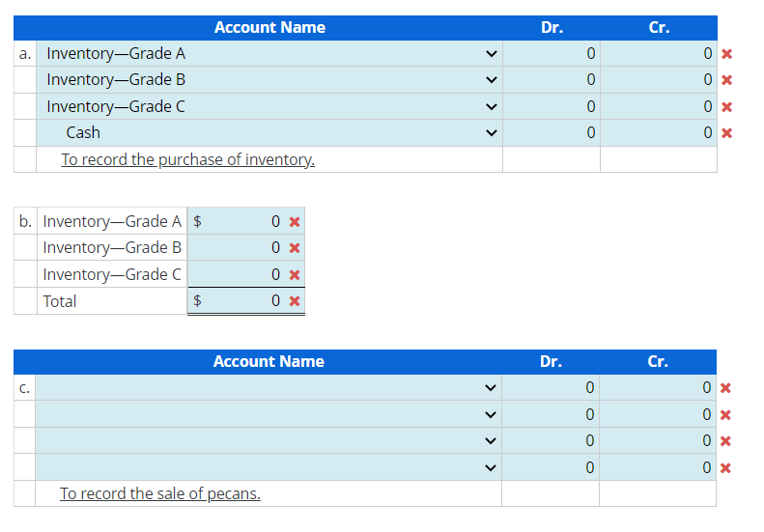Click the Cr. field for Inventory—Grade B in section a
The height and width of the screenshot is (532, 764).
(x=659, y=80)
